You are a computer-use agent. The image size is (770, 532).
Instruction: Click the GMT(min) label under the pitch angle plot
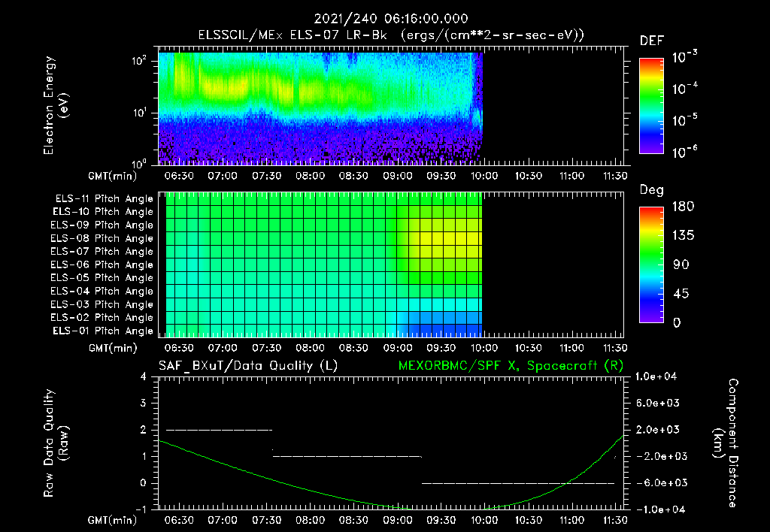click(x=113, y=348)
